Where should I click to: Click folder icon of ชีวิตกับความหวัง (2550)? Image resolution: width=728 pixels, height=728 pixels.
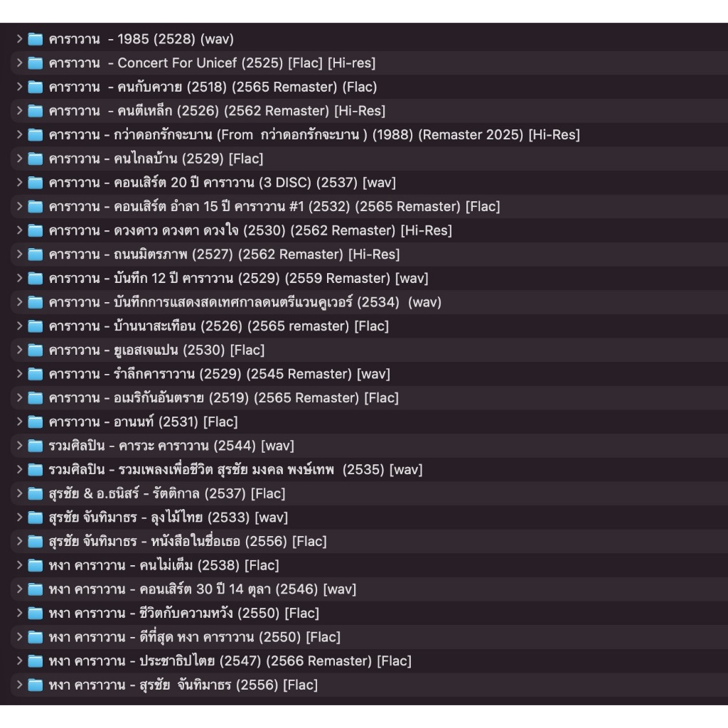click(x=36, y=613)
